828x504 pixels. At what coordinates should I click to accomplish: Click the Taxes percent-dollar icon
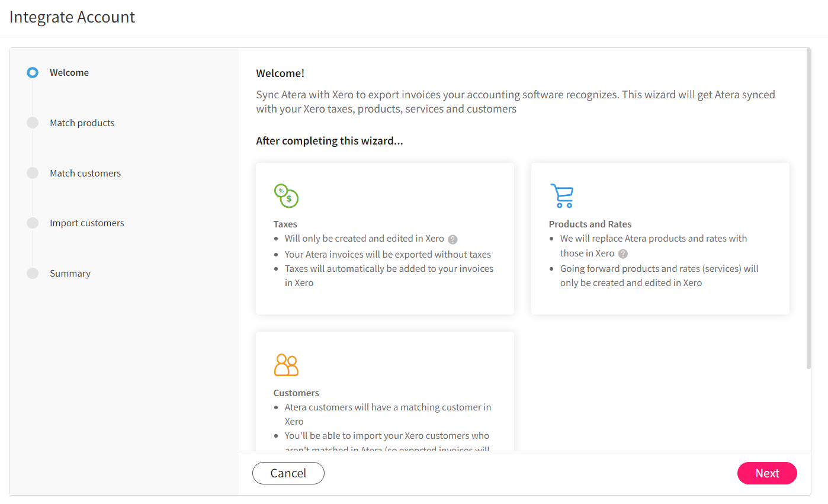click(x=286, y=195)
